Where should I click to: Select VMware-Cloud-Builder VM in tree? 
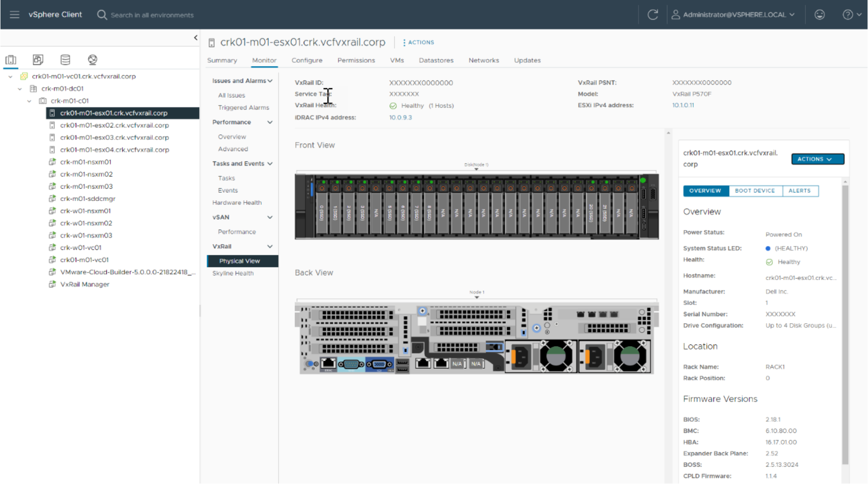pos(127,272)
